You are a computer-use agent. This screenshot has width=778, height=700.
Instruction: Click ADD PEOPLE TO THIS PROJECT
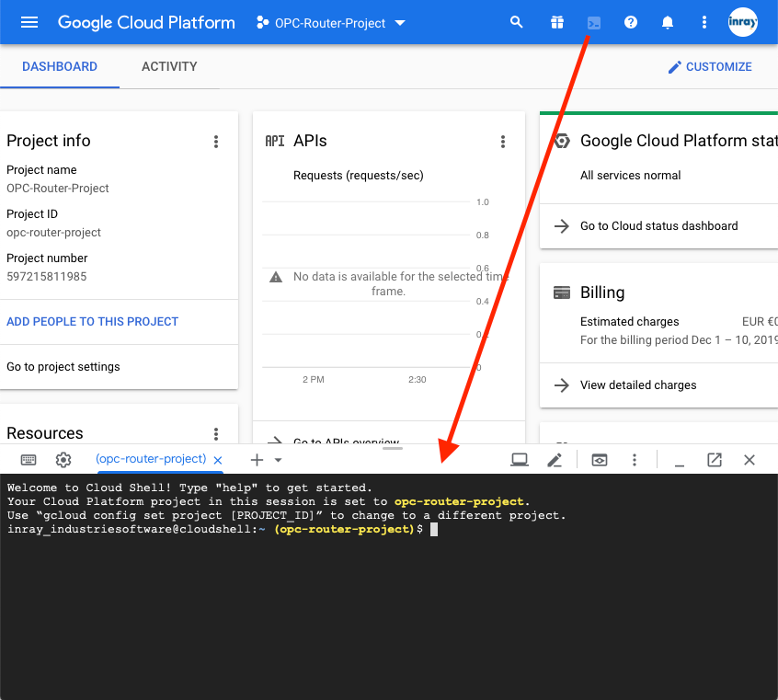92,321
